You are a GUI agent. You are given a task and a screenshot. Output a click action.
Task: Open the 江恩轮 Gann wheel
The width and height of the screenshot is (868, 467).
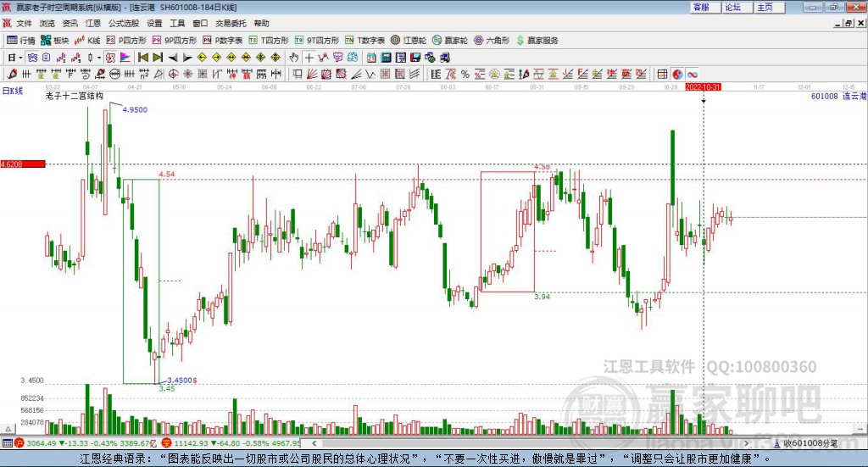409,41
